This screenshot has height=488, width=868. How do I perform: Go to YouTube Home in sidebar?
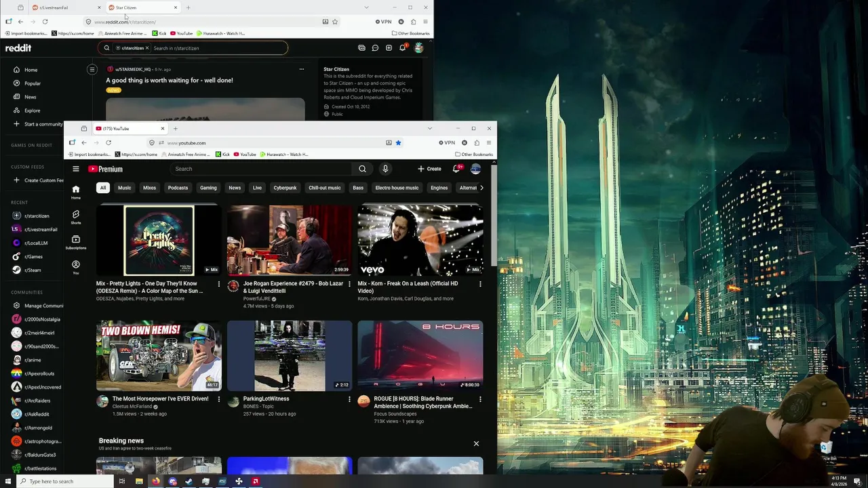point(76,192)
